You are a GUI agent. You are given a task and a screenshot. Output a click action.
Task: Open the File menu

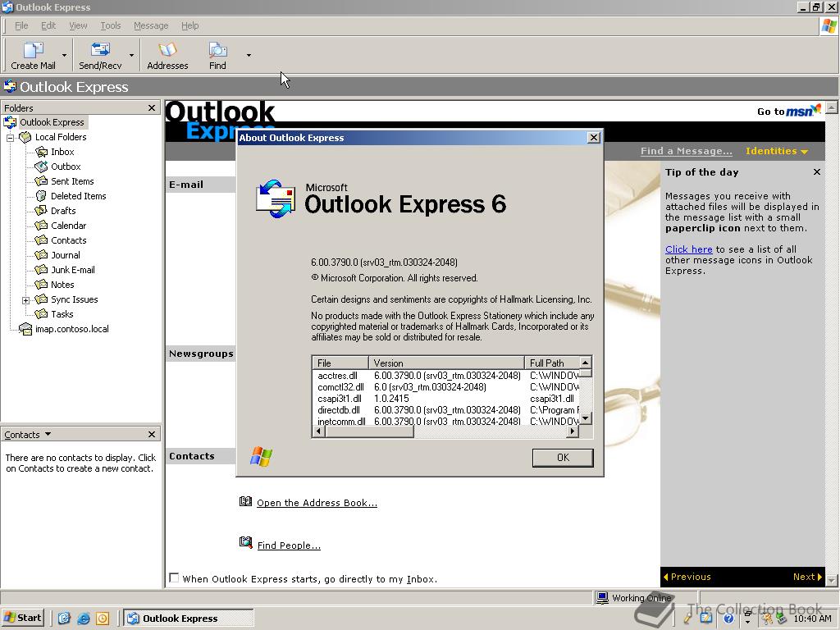pyautogui.click(x=21, y=25)
